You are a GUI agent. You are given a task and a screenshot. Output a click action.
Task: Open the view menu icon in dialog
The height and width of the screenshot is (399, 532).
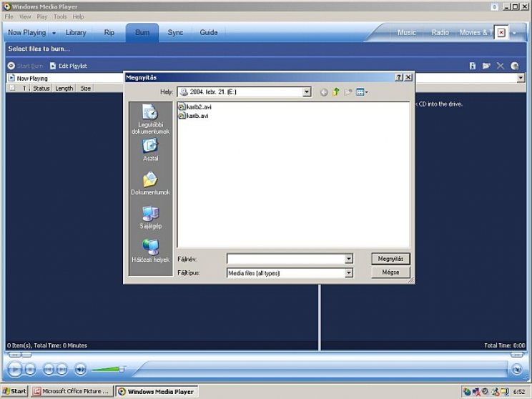tap(362, 92)
